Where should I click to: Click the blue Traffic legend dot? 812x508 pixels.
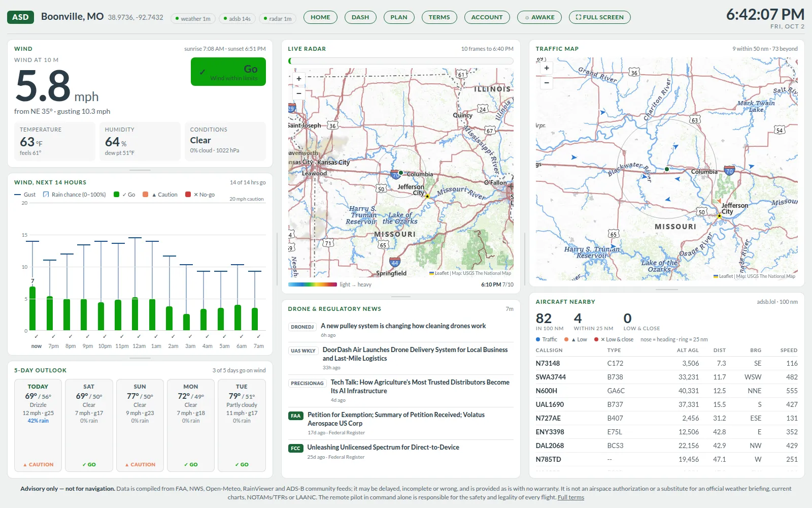(538, 339)
